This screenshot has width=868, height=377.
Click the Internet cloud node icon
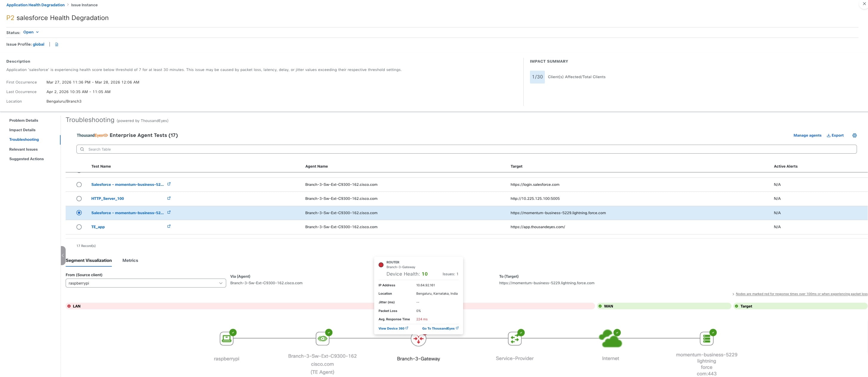tap(610, 339)
